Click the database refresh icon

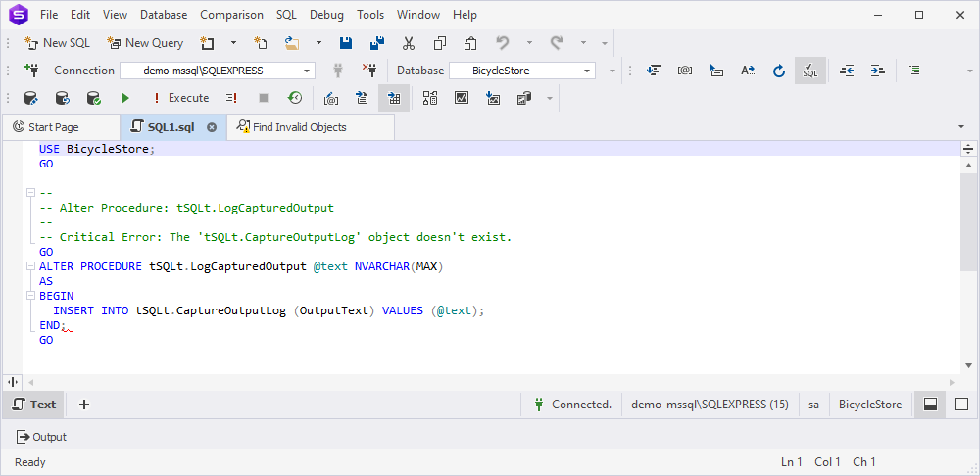coord(63,98)
